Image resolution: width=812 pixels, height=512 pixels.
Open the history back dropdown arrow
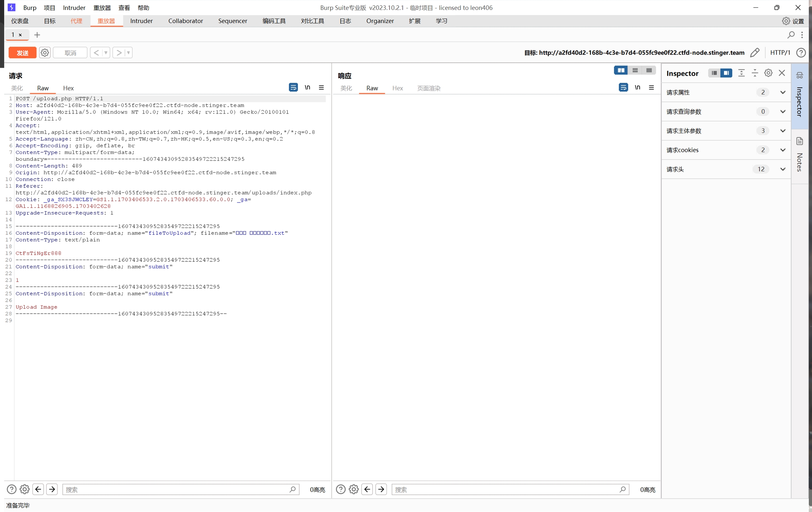[106, 53]
